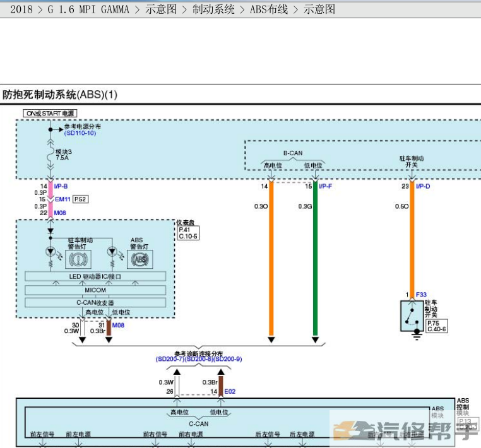
Task: Click the P.41 C.10-5 reference box
Action: 188,233
